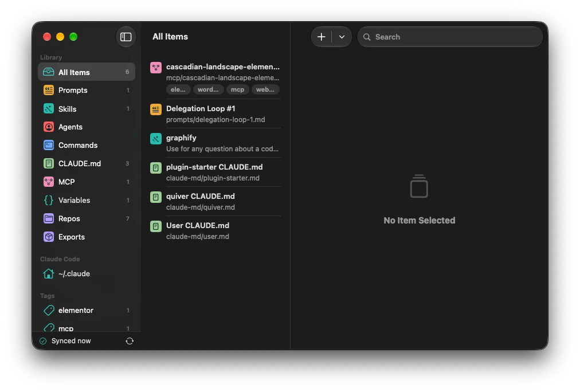Filter by the mcp tag in sidebar
The height and width of the screenshot is (392, 580).
click(x=87, y=328)
